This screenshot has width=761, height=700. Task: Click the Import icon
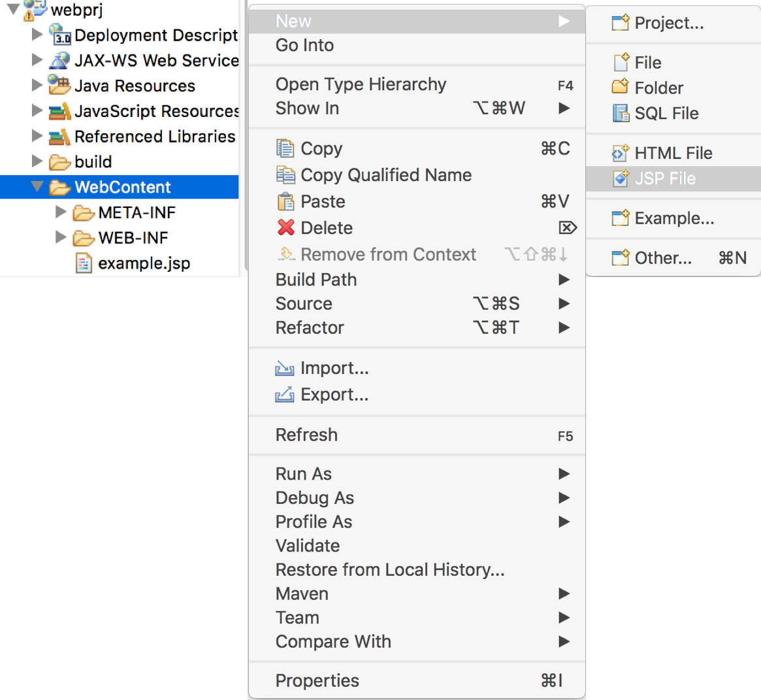pyautogui.click(x=285, y=368)
